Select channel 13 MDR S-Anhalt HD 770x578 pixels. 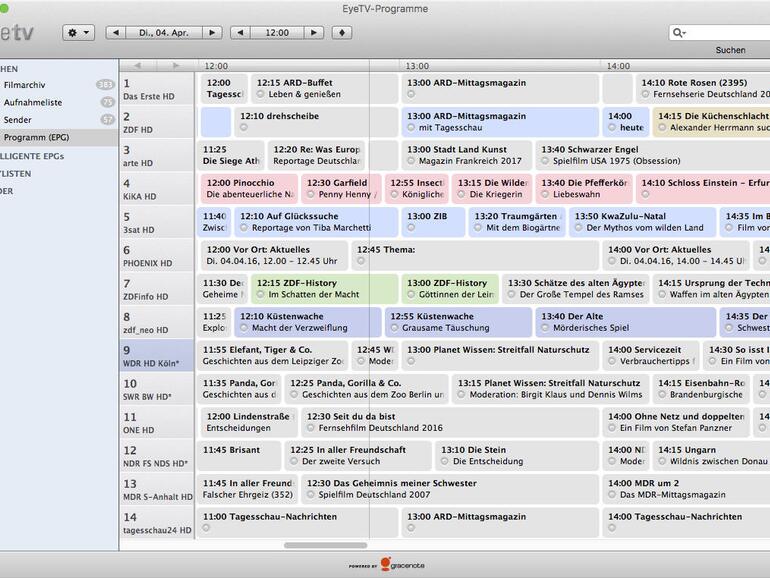click(157, 490)
